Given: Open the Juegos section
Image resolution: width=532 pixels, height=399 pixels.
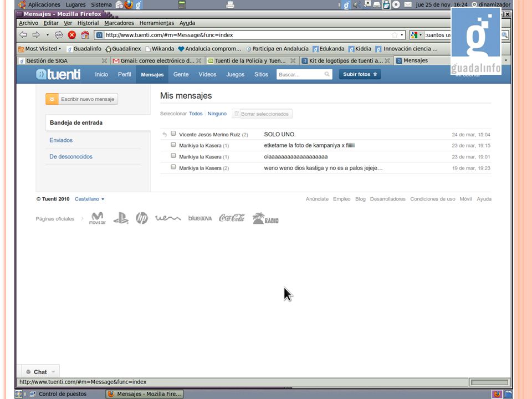Looking at the screenshot, I should 236,74.
